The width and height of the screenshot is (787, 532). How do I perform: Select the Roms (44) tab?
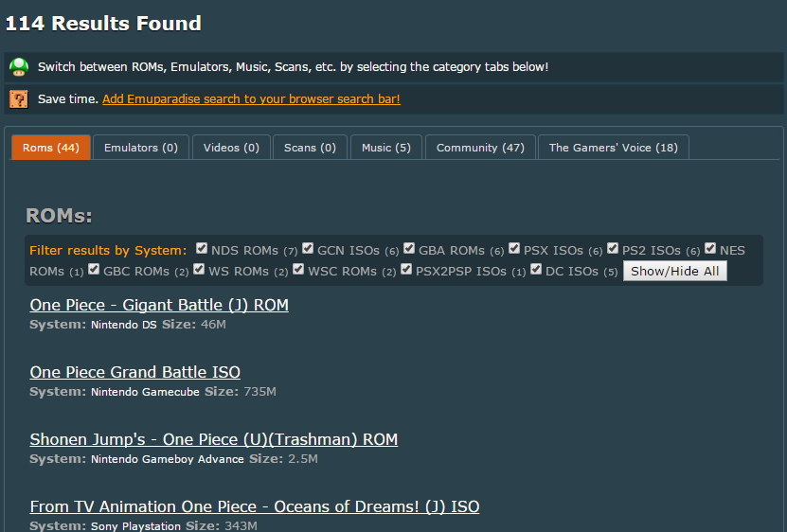coord(51,147)
